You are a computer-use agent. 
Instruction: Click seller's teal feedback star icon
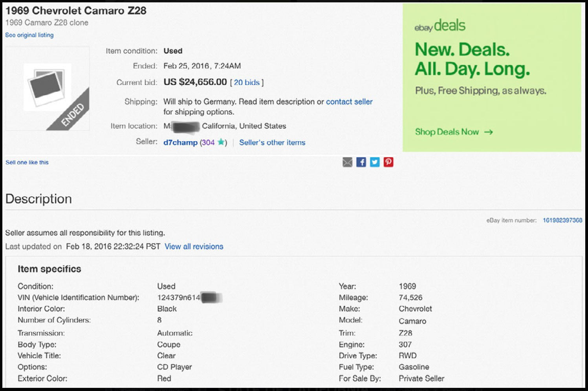[221, 142]
